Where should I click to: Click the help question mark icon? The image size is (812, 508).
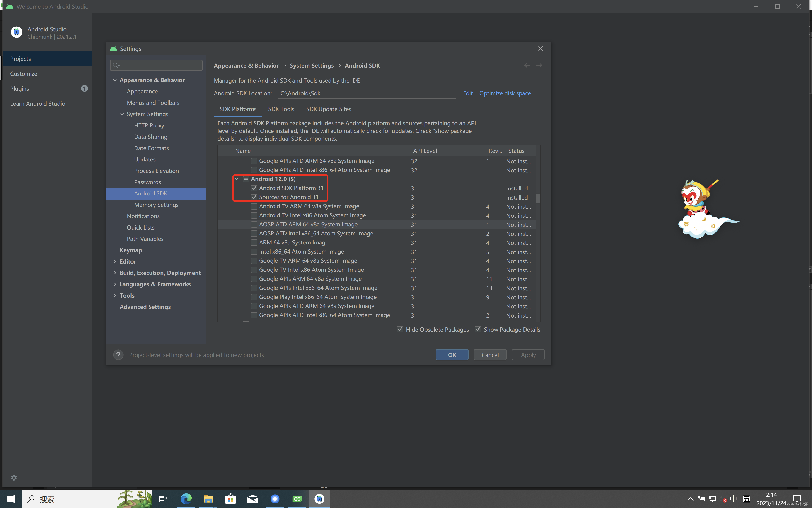[118, 355]
